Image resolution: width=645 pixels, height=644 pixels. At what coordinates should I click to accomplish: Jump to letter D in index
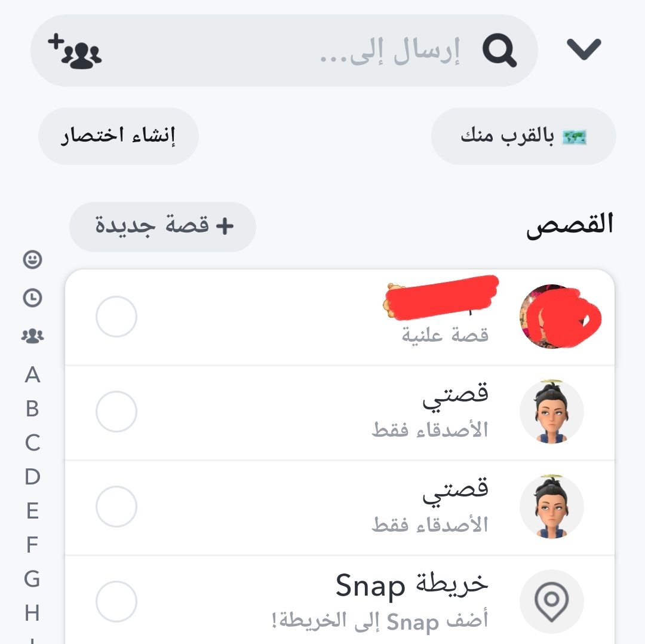32,477
